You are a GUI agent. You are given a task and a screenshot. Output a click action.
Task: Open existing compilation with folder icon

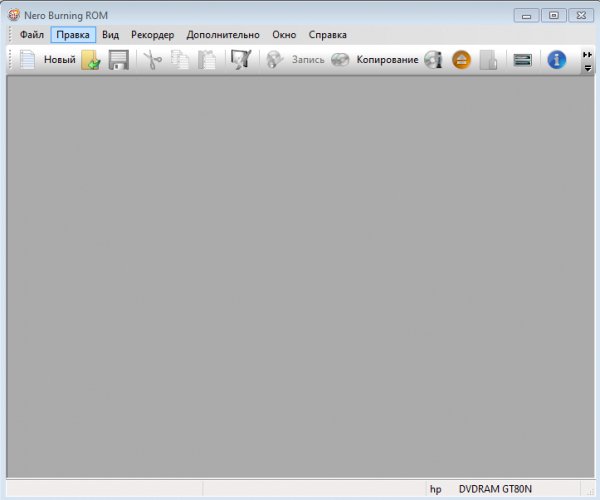coord(91,60)
